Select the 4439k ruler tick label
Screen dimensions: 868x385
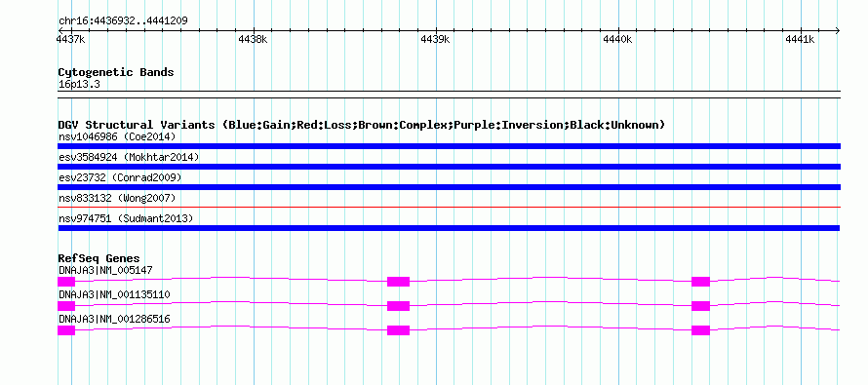point(435,40)
